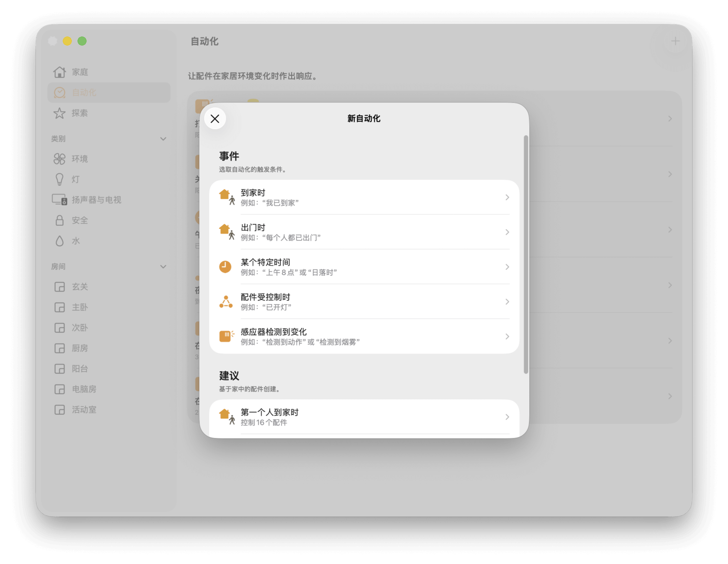Click the room icon beside 活动室
The image size is (728, 564).
tap(60, 410)
